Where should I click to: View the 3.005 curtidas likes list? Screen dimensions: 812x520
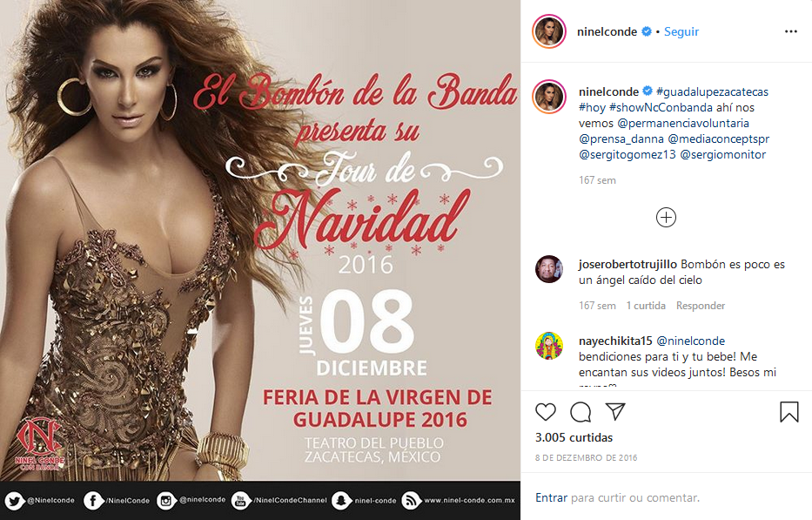574,437
